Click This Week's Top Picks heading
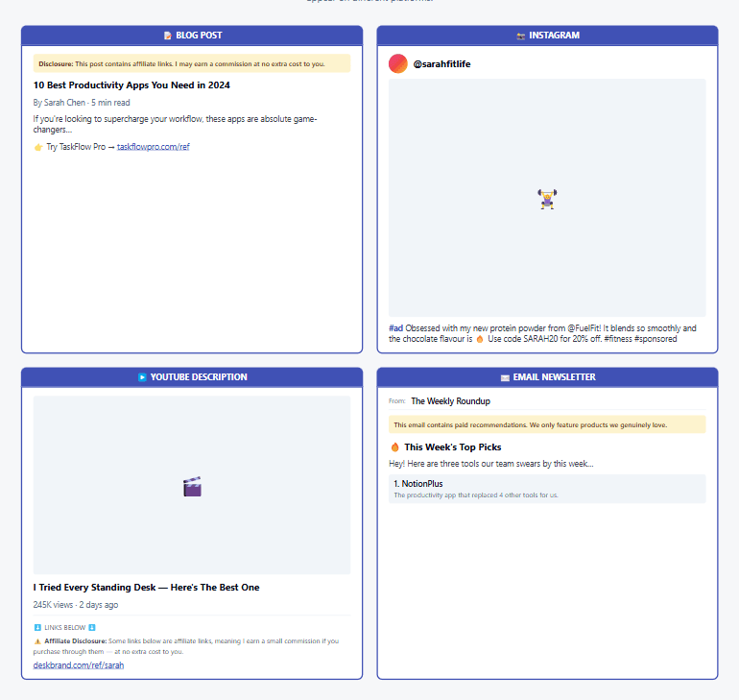 pos(452,447)
